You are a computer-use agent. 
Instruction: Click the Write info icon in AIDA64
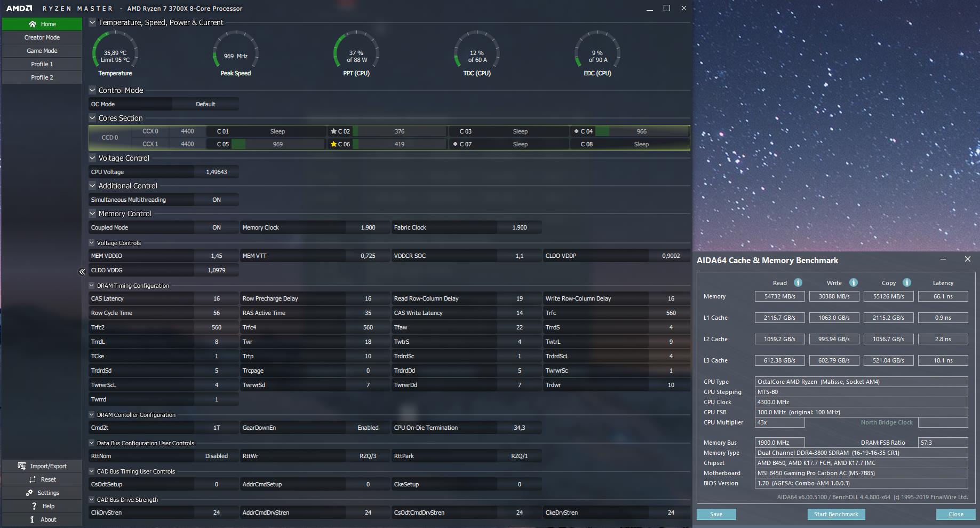tap(854, 282)
